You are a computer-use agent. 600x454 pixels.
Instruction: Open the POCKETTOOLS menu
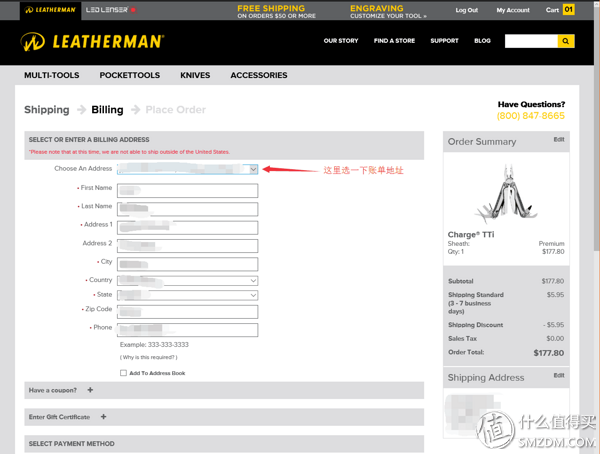click(x=130, y=75)
